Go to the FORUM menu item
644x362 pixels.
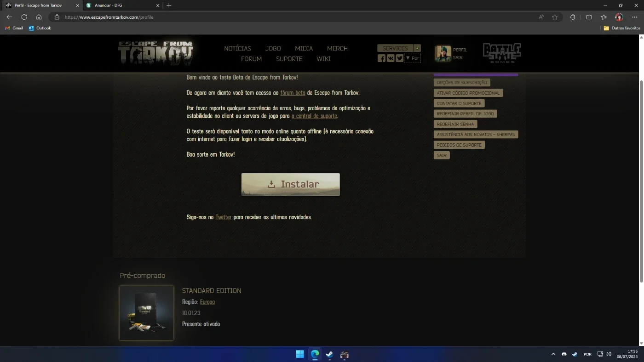tap(251, 59)
